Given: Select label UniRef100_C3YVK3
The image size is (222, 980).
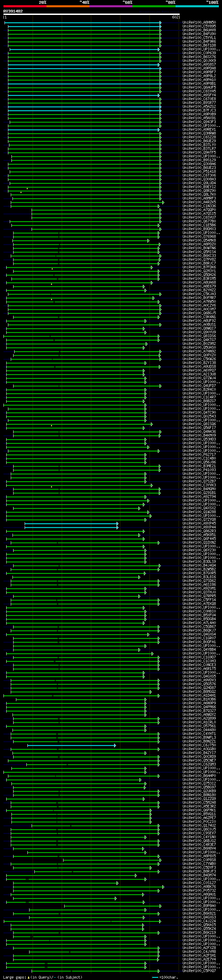Looking at the screenshot, I should tap(199, 485).
